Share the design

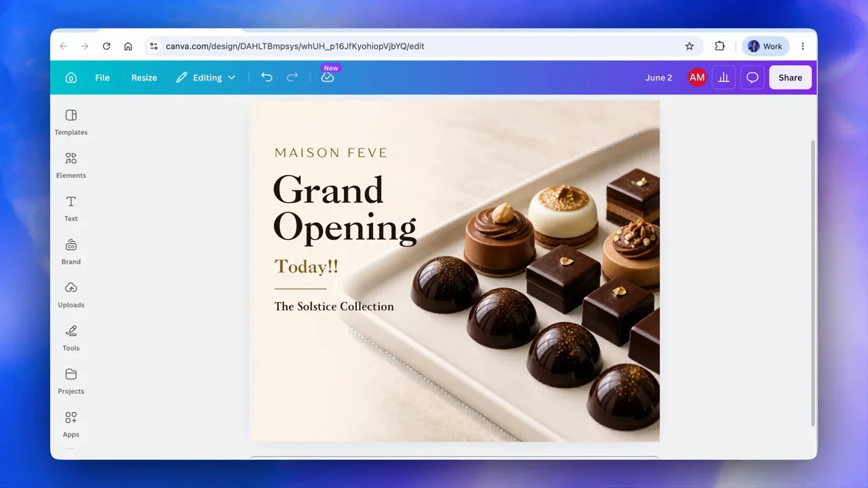tap(790, 77)
